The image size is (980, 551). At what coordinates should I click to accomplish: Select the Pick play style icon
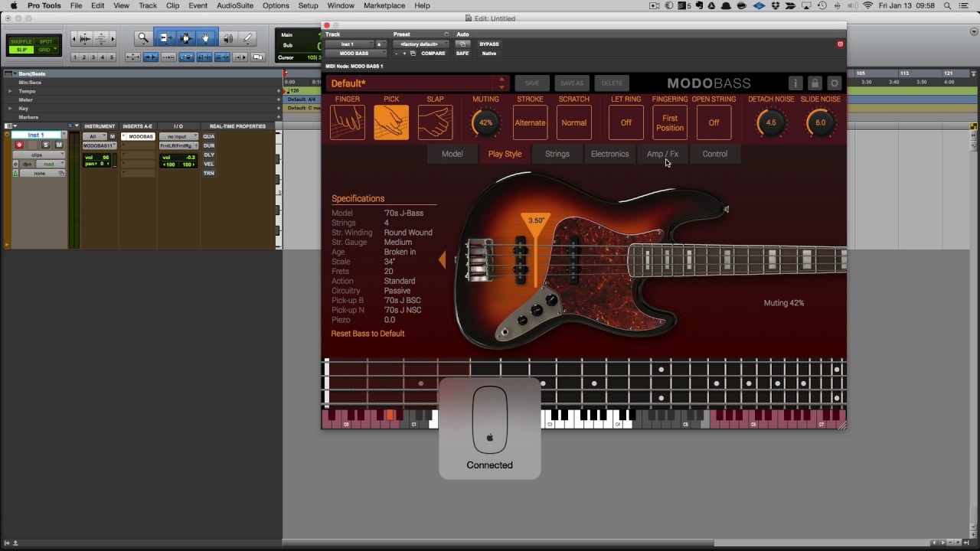pyautogui.click(x=391, y=122)
